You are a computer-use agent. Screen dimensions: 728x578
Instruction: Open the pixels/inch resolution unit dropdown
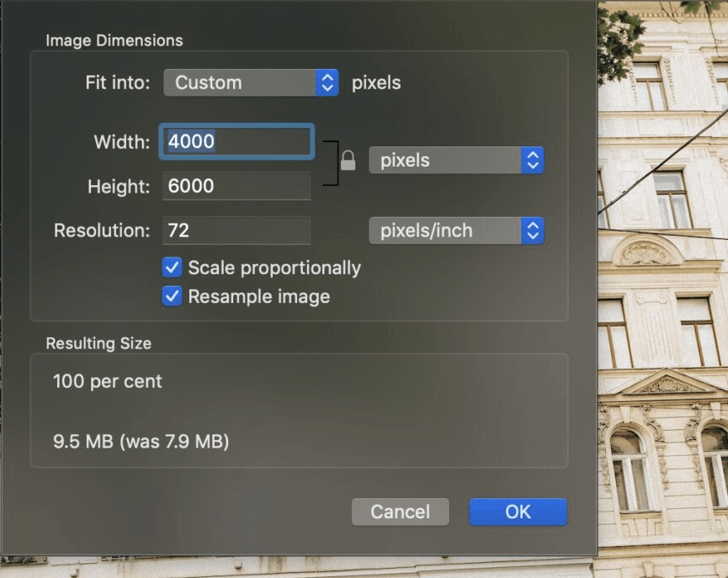pyautogui.click(x=456, y=231)
